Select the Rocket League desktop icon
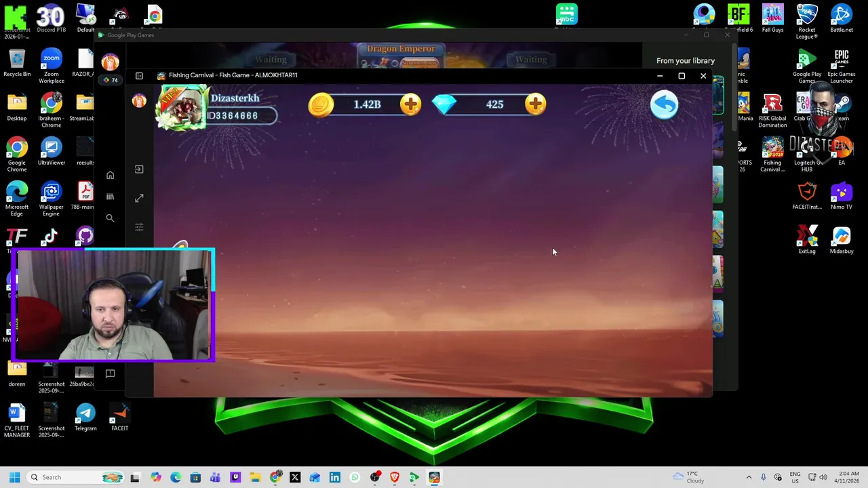 807,21
